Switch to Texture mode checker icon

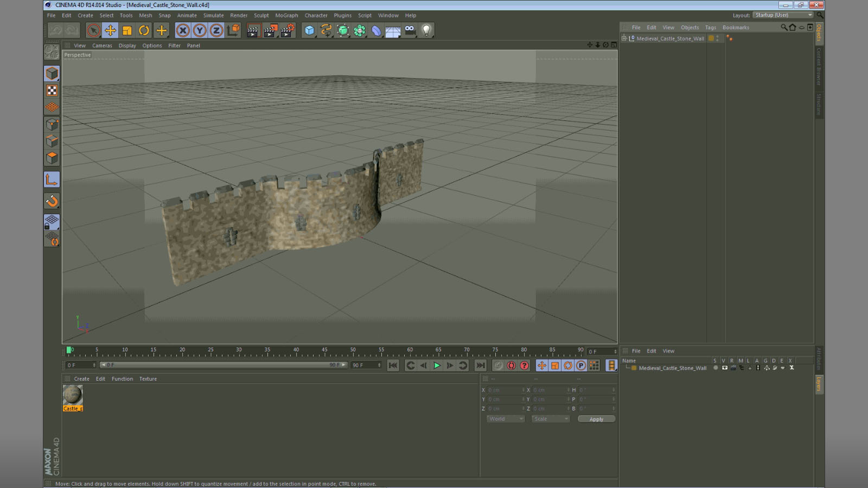[x=52, y=91]
